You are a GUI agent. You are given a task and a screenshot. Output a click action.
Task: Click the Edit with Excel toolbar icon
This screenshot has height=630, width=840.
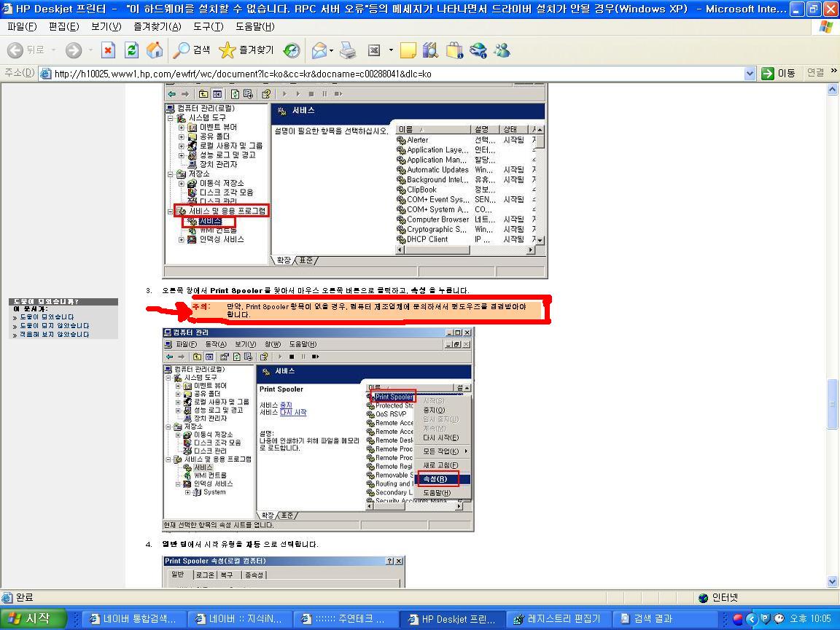pos(374,50)
